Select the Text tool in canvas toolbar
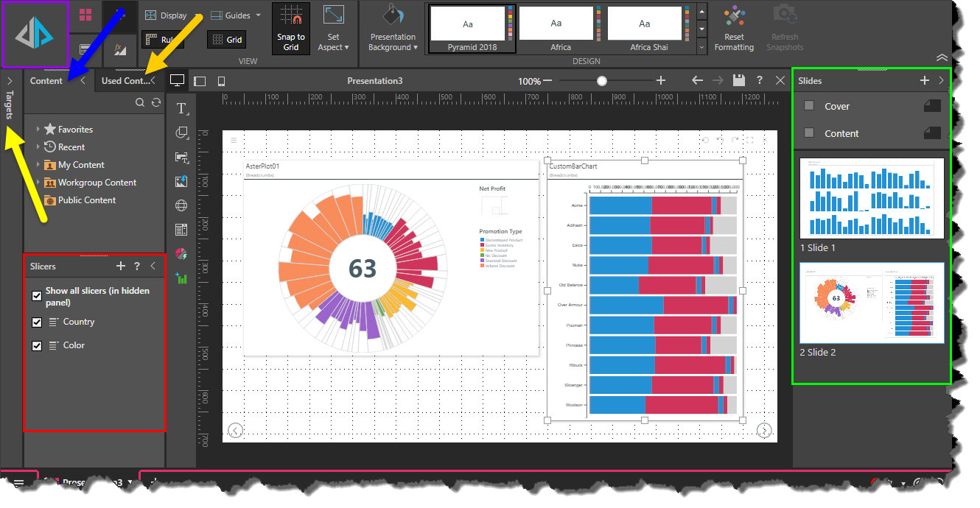980x508 pixels. click(x=181, y=109)
